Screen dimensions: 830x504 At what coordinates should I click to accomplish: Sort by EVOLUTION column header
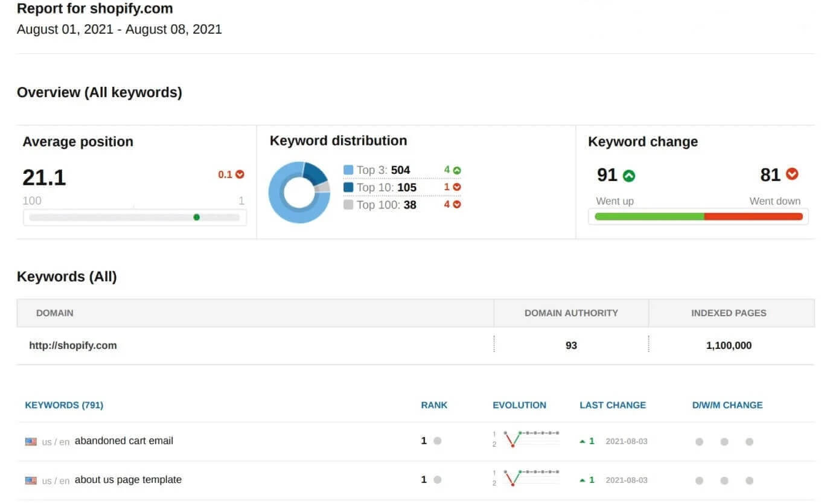coord(520,405)
